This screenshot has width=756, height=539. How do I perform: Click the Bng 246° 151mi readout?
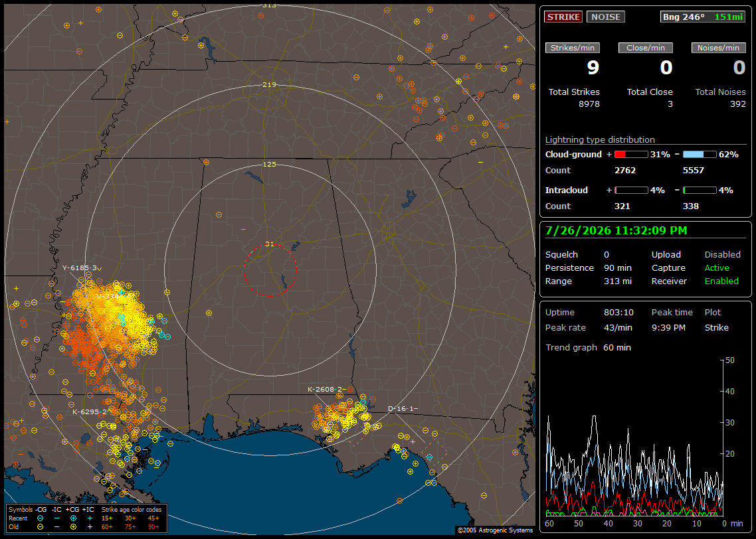[703, 17]
